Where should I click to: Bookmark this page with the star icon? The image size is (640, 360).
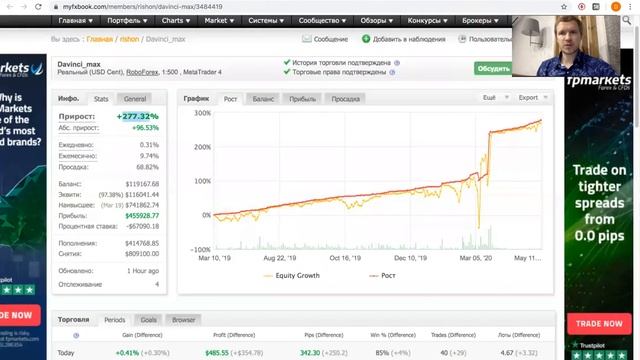564,7
